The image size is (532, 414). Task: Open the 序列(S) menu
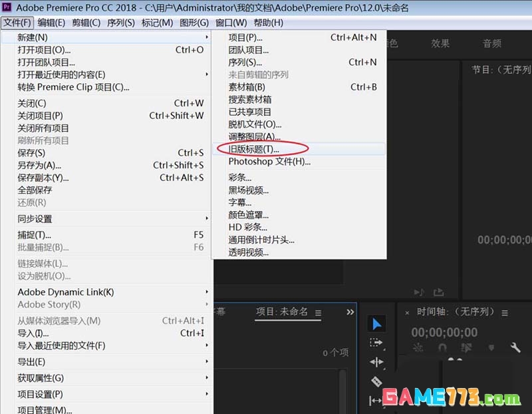pos(121,23)
